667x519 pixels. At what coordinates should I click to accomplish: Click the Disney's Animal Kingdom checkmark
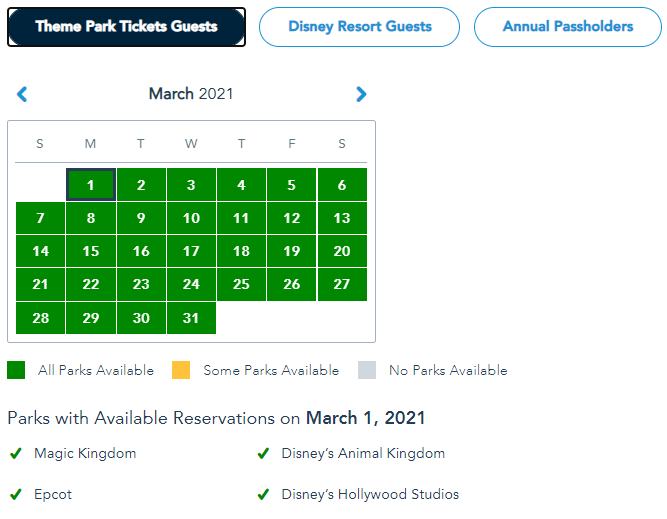tap(263, 454)
